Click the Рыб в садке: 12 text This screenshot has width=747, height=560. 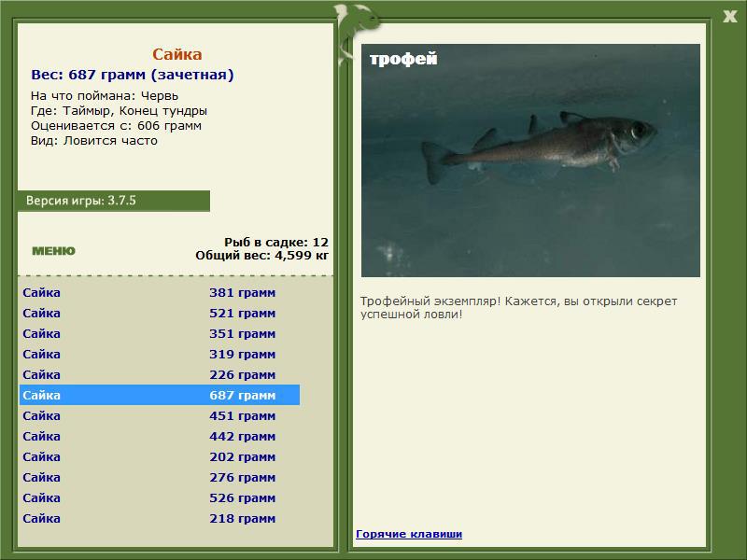[276, 242]
